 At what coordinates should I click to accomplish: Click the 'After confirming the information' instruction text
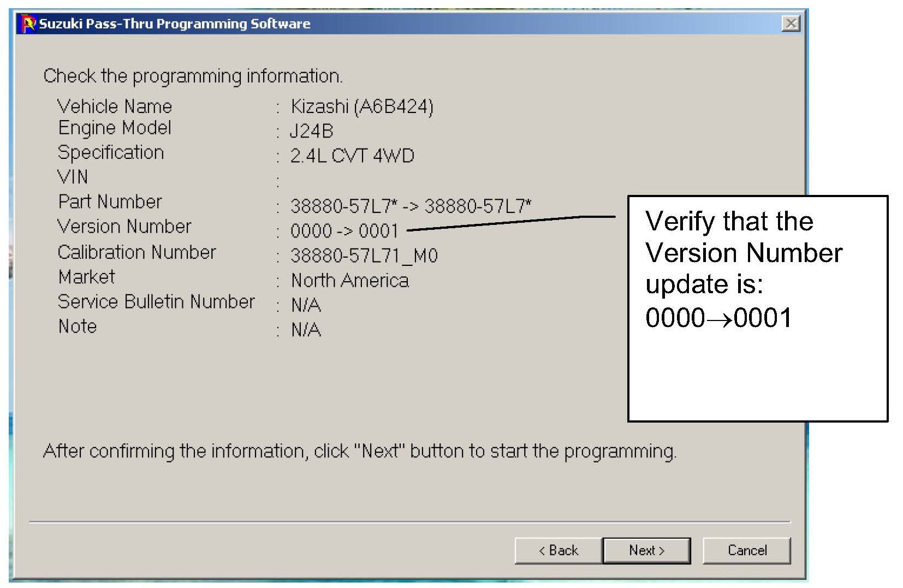click(359, 452)
